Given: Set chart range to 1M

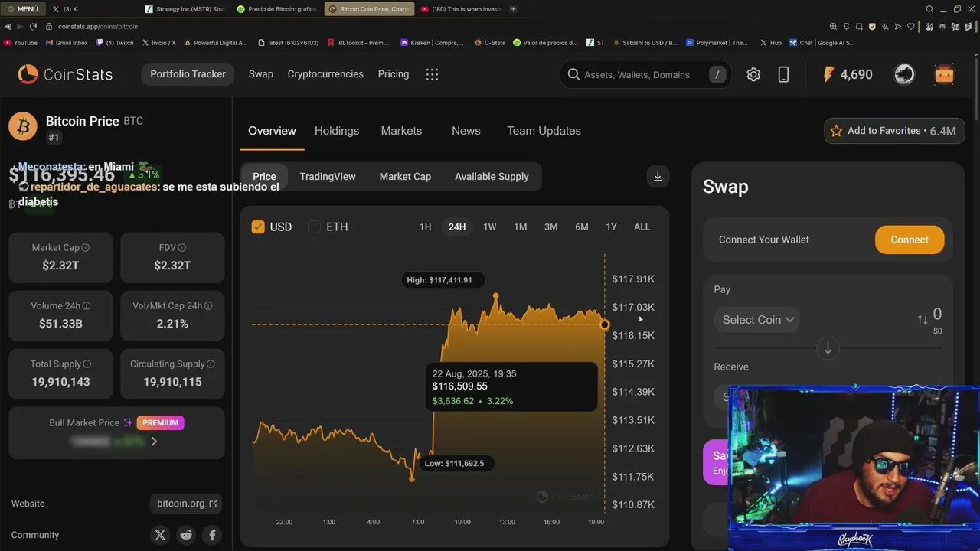Looking at the screenshot, I should coord(521,227).
